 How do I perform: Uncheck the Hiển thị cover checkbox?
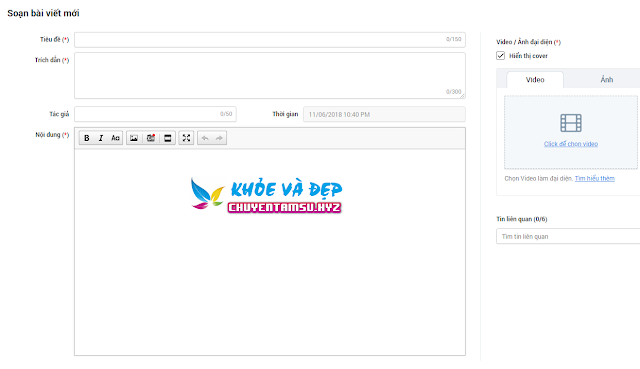500,56
